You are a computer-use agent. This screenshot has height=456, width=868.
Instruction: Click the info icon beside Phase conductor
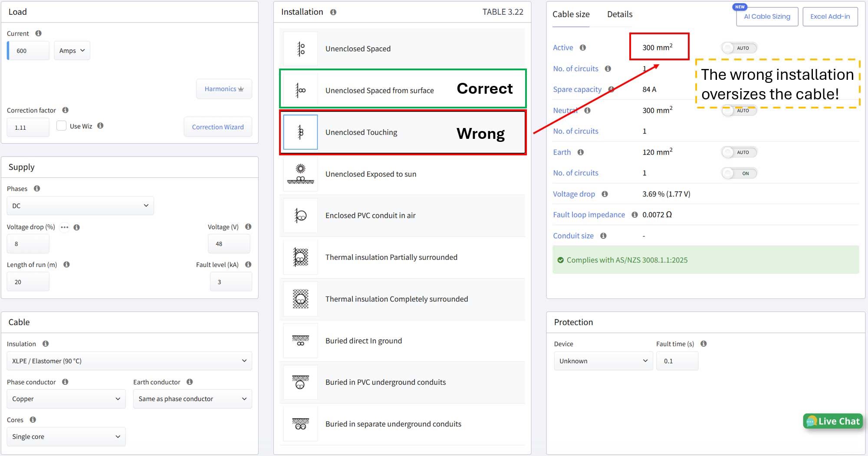pos(65,382)
